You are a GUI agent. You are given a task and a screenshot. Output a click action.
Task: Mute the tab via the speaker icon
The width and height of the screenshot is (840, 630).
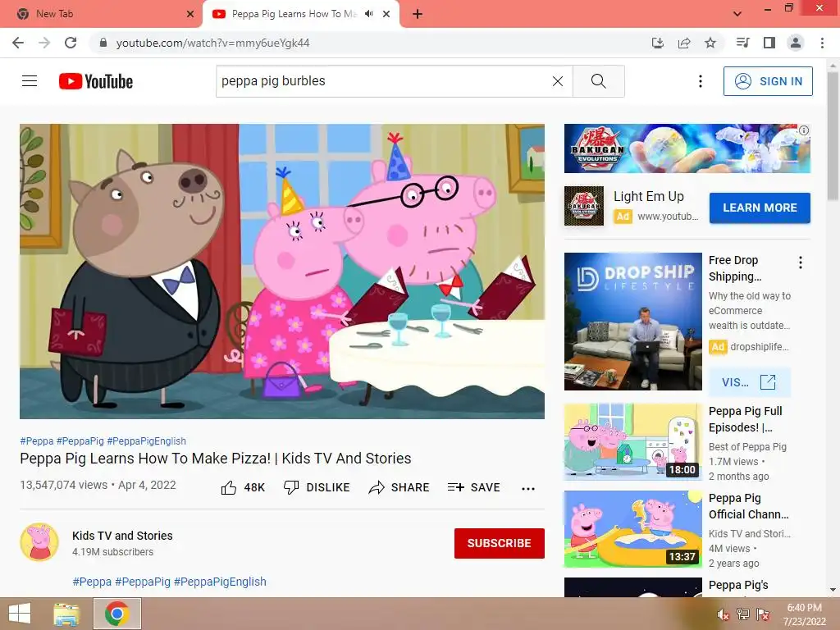pyautogui.click(x=369, y=14)
